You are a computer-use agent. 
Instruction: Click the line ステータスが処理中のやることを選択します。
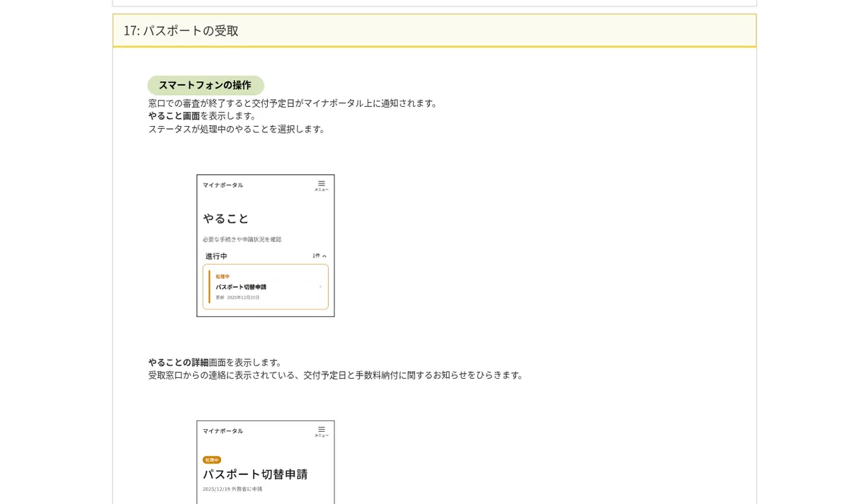point(238,129)
